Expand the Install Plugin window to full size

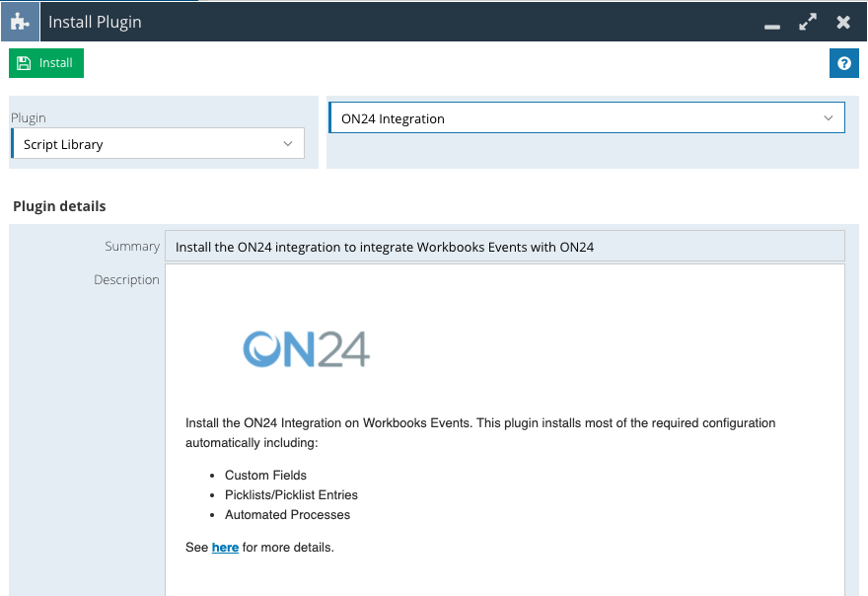tap(808, 22)
